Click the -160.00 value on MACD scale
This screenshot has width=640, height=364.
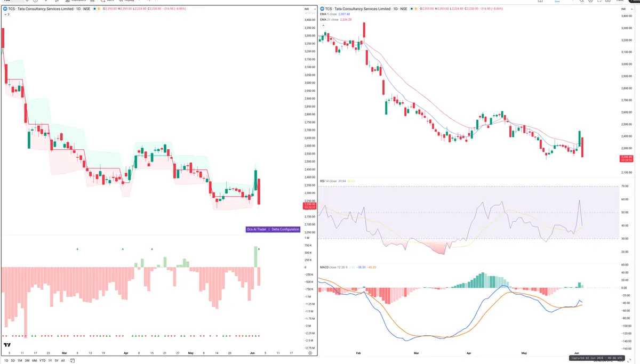(626, 349)
